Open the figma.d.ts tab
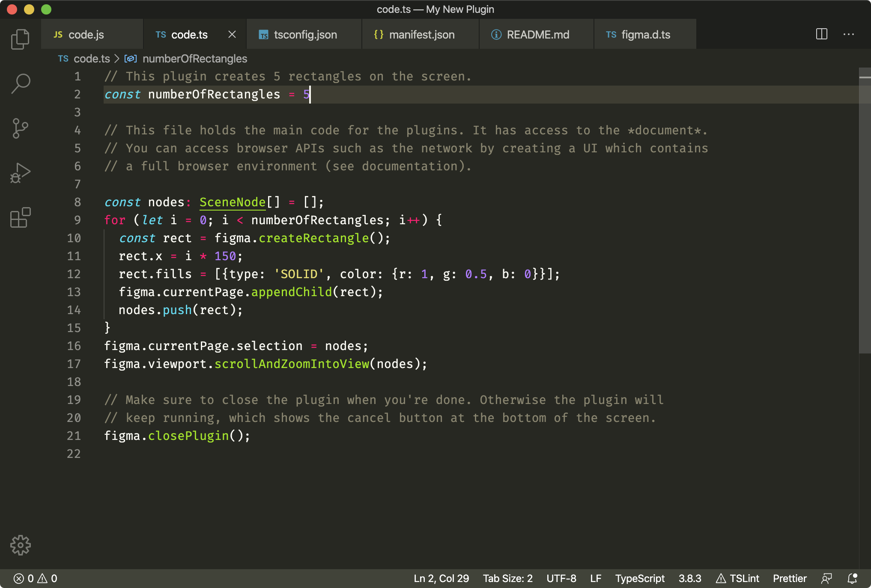The image size is (871, 588). [645, 34]
